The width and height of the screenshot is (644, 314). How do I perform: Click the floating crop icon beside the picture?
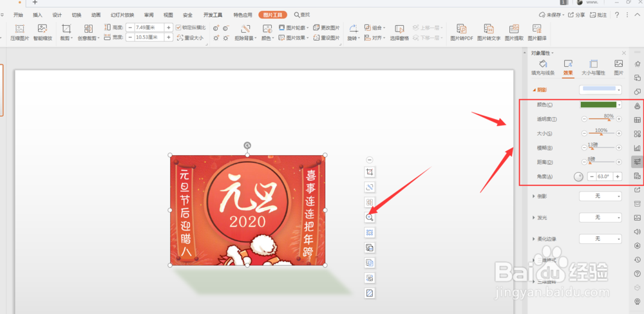(x=370, y=172)
